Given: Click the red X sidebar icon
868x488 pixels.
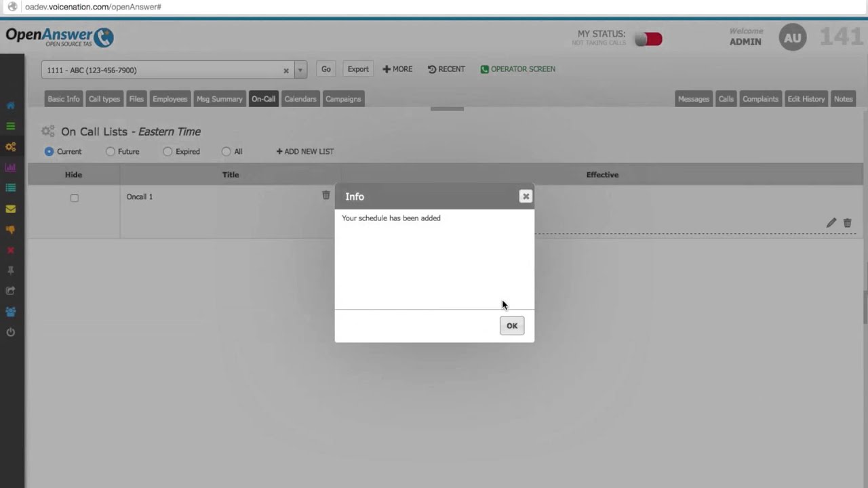Looking at the screenshot, I should pyautogui.click(x=10, y=250).
